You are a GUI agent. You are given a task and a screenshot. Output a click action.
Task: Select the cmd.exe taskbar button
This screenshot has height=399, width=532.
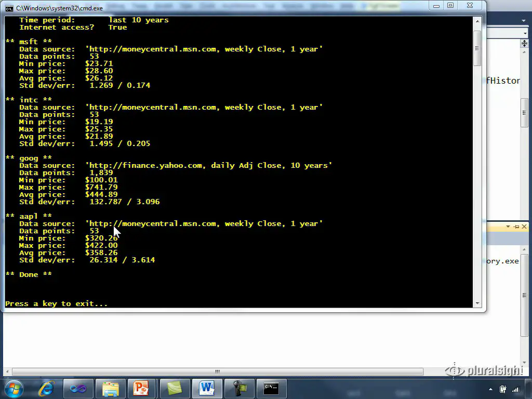point(271,389)
